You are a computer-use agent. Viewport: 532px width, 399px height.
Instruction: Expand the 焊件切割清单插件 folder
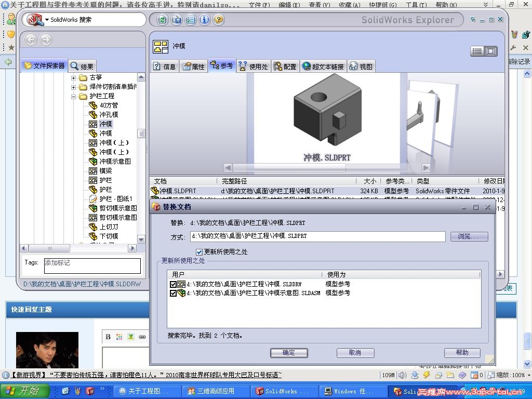pyautogui.click(x=73, y=87)
